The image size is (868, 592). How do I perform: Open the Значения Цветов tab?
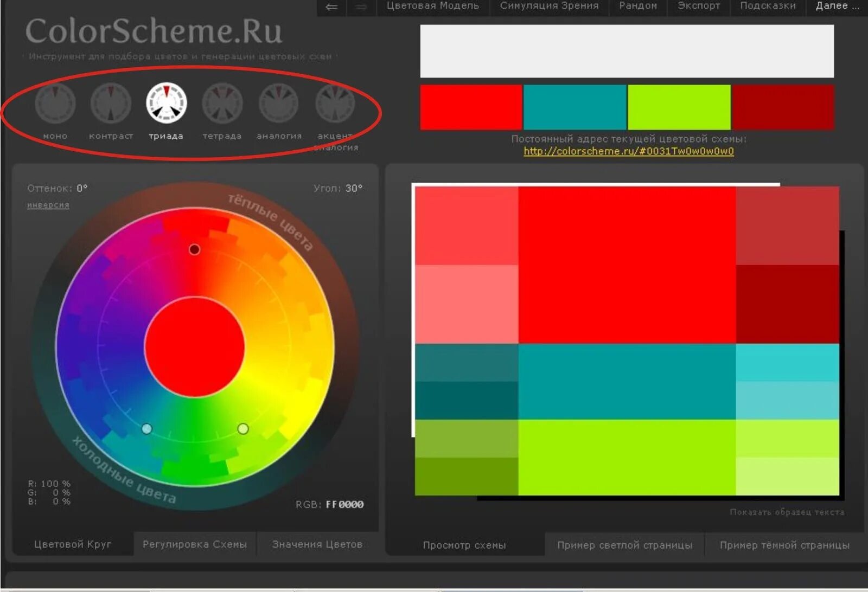click(x=317, y=544)
